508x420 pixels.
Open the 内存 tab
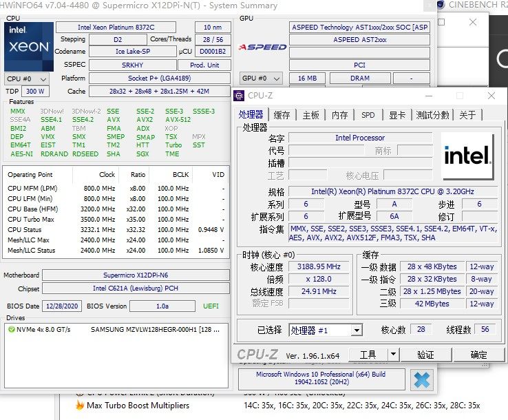(339, 115)
